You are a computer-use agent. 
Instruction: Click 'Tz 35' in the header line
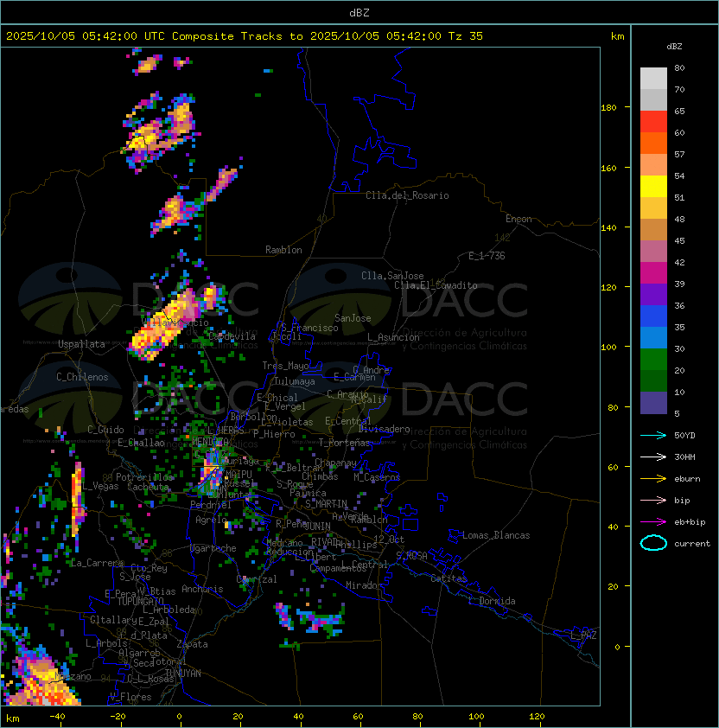[x=466, y=36]
